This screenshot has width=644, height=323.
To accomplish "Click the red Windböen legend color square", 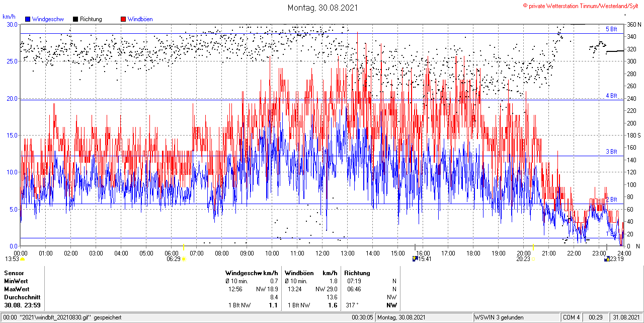I will (123, 19).
